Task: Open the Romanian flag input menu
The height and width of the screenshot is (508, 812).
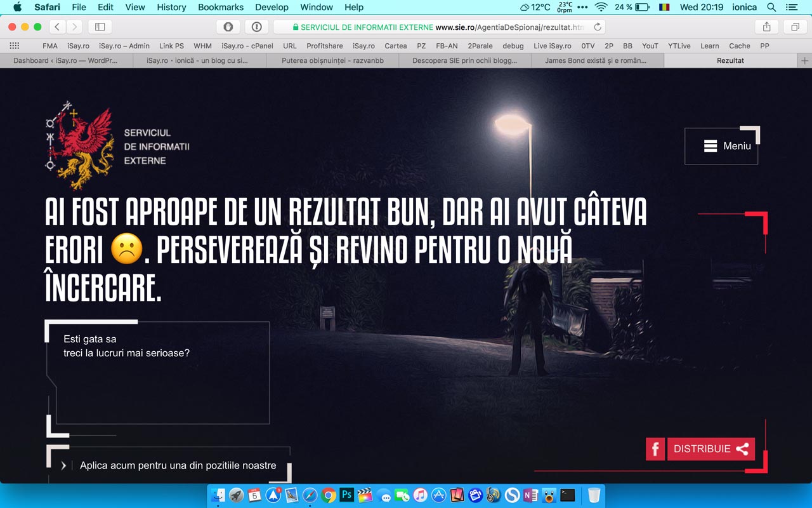Action: pos(664,7)
